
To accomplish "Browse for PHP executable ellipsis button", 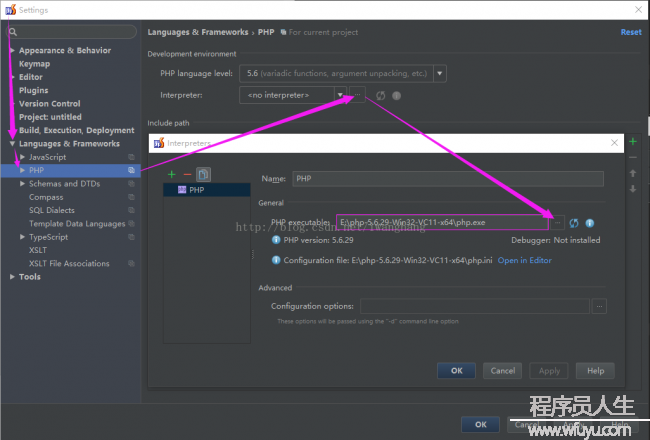I will pyautogui.click(x=558, y=223).
